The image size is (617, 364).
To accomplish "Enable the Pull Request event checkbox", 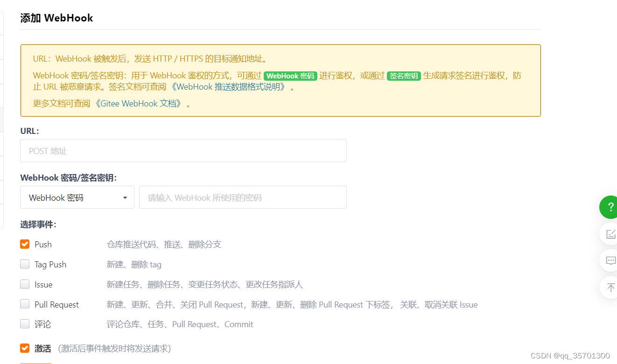I will coord(24,304).
